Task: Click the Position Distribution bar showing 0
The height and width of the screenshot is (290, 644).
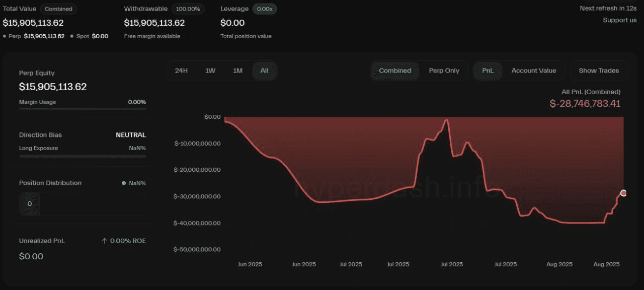Action: pyautogui.click(x=83, y=204)
